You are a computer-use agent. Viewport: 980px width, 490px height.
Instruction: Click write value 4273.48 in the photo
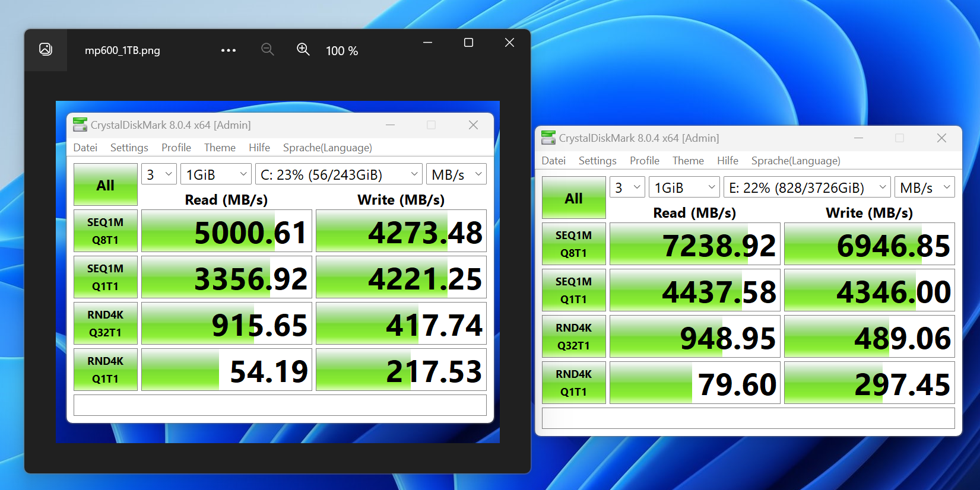pos(401,231)
